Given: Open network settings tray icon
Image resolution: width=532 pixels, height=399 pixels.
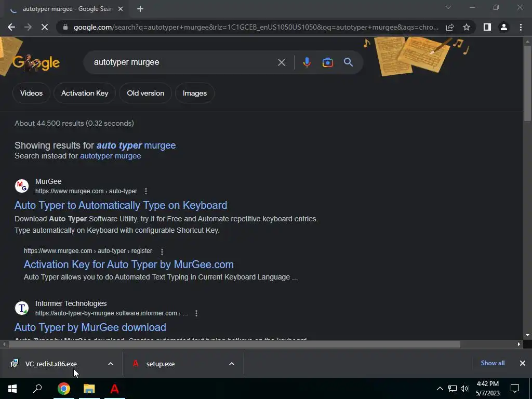Looking at the screenshot, I should click(453, 389).
